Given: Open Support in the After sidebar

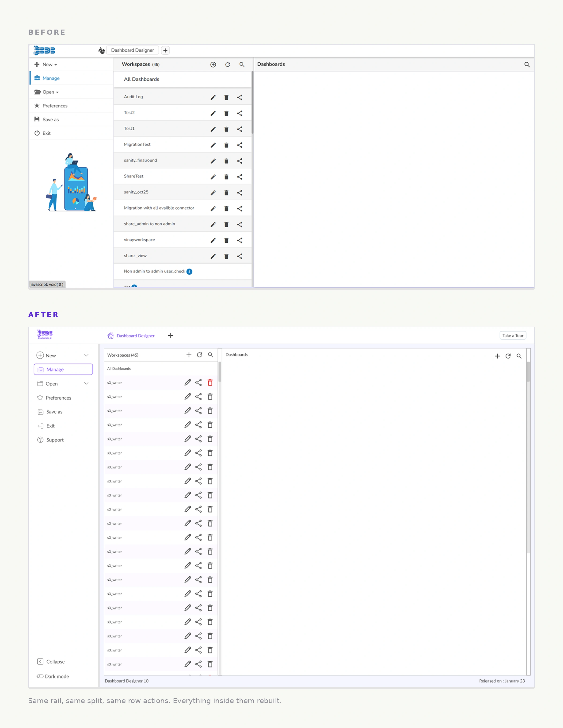Looking at the screenshot, I should (x=50, y=440).
